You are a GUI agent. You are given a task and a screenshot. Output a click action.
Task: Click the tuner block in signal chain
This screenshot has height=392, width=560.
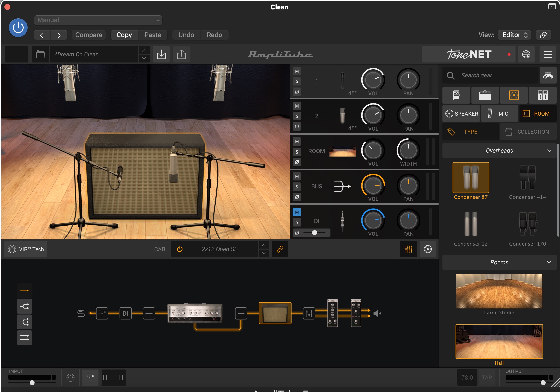click(x=102, y=313)
